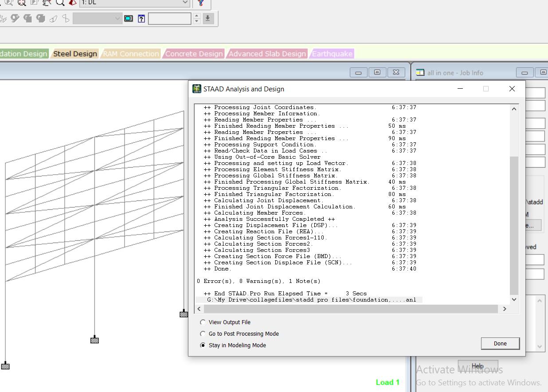This screenshot has width=548, height=392.
Task: Click the vertical scrollbar thumb in output log
Action: [514, 225]
